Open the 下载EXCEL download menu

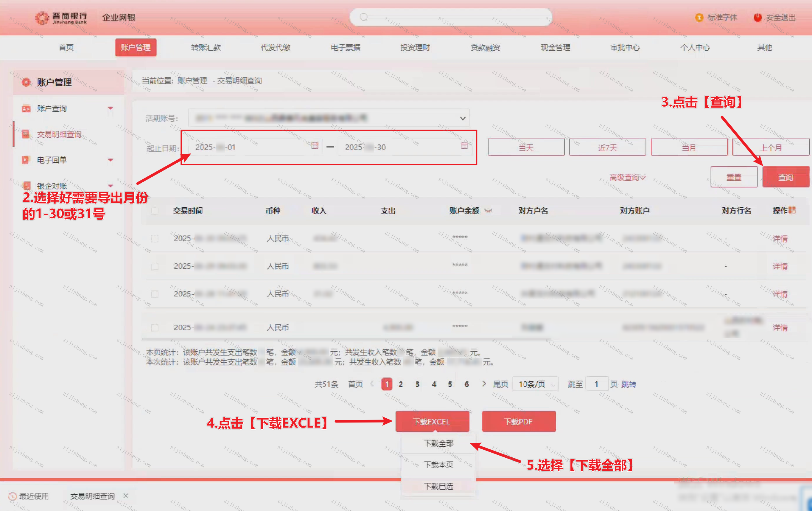tap(432, 422)
